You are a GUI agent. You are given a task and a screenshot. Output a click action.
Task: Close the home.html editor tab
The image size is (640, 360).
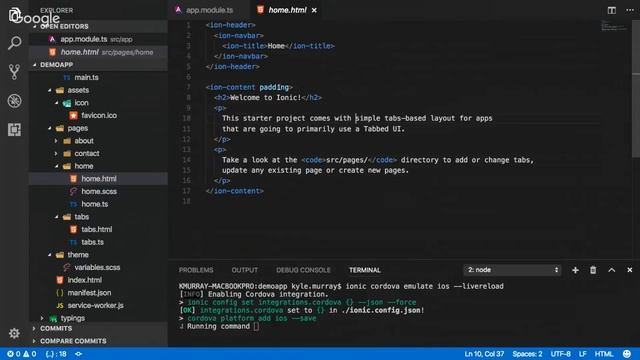314,10
